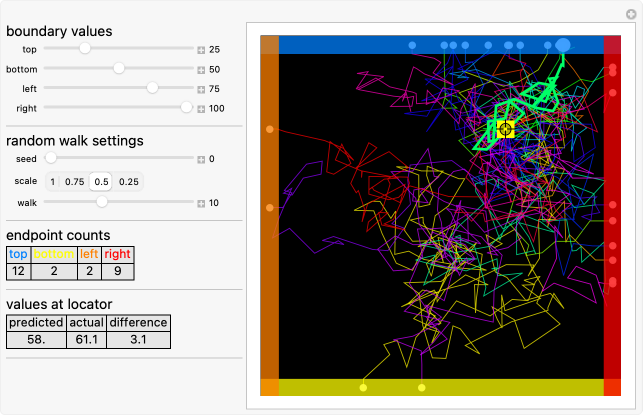
Task: Click the plus icon in top-right corner
Action: point(631,14)
